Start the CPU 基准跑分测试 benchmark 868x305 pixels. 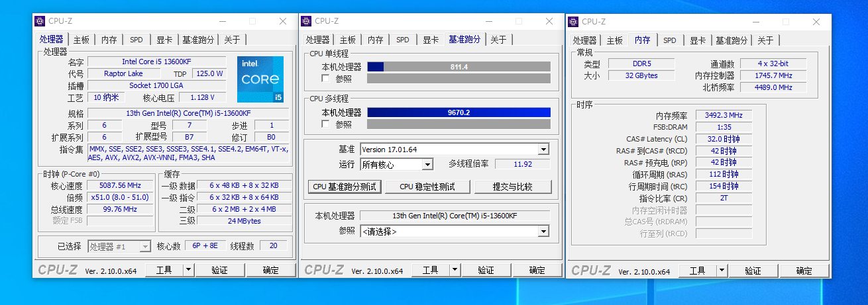pyautogui.click(x=345, y=187)
